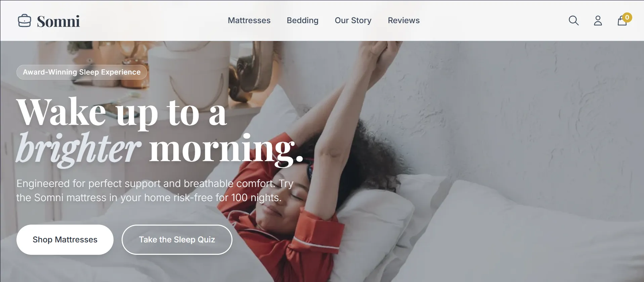644x282 pixels.
Task: Open the search magnifier icon
Action: pyautogui.click(x=573, y=20)
